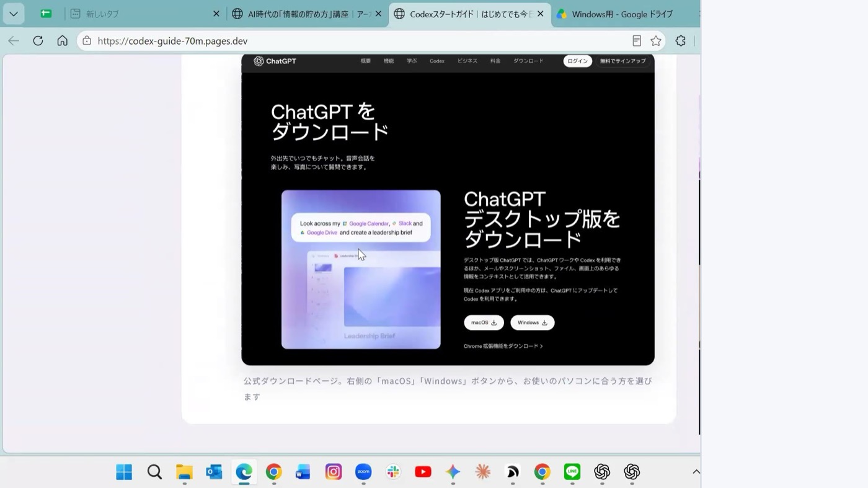Close the 新しいタブ tab

pos(216,14)
